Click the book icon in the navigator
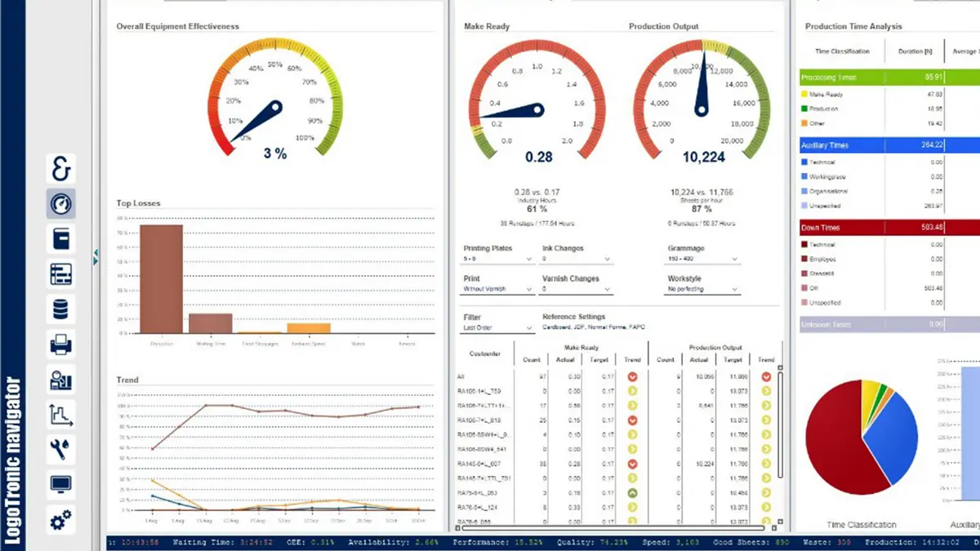Screen dimensions: 980x551 coord(60,239)
